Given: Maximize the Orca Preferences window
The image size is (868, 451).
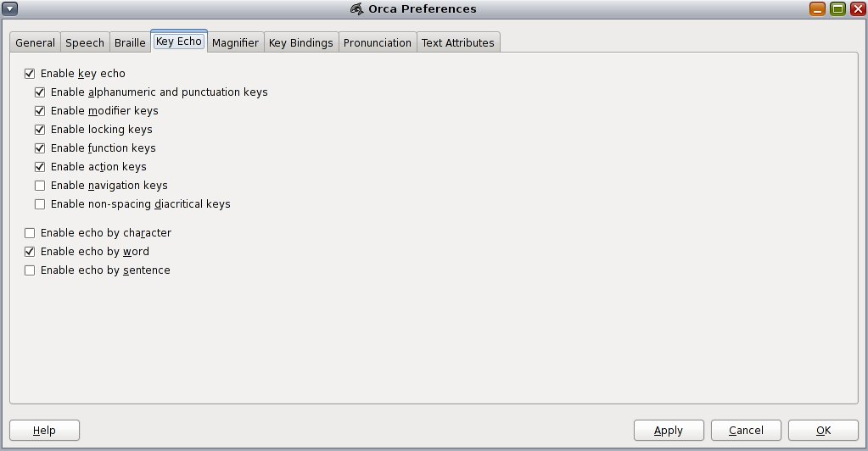Looking at the screenshot, I should (x=837, y=9).
